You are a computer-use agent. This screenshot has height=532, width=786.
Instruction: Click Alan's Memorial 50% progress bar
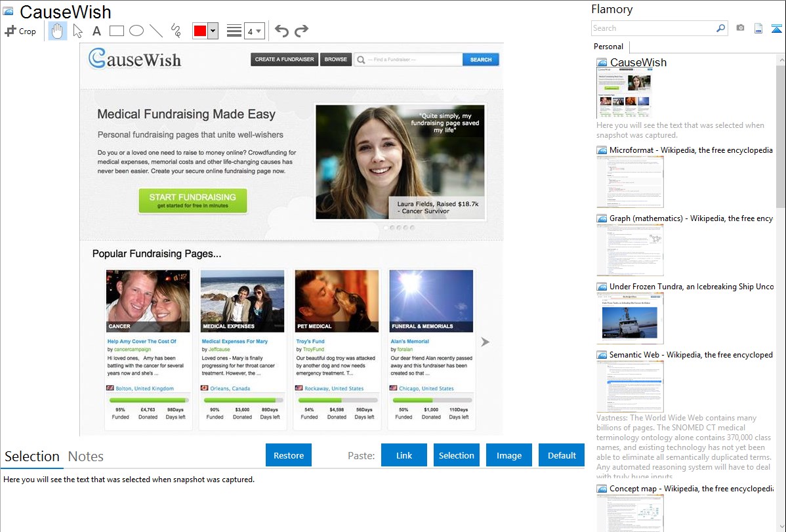click(432, 400)
